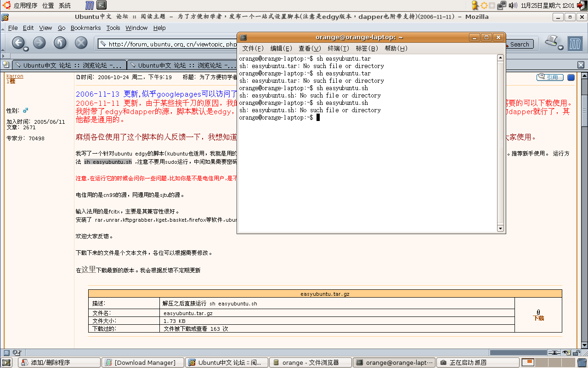Click the logout door icon in the panel

[582, 6]
